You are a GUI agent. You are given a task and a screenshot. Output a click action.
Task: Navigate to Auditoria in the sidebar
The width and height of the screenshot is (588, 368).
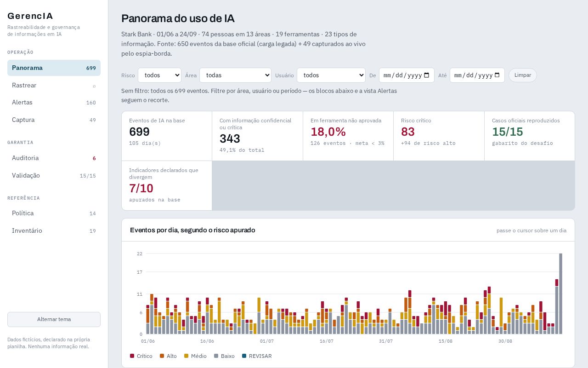(x=54, y=158)
